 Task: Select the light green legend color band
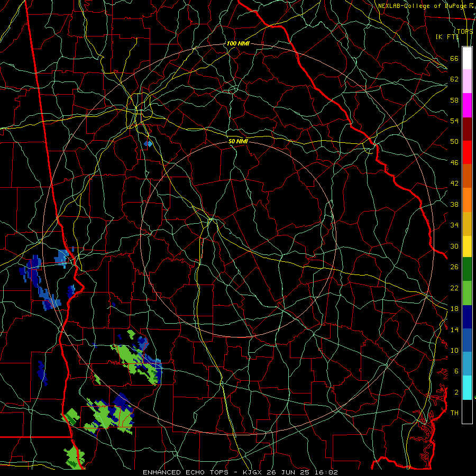pos(467,293)
